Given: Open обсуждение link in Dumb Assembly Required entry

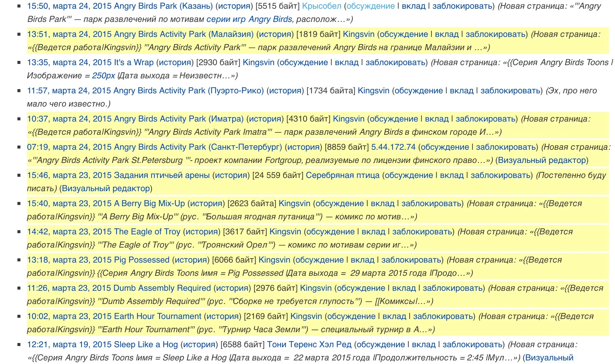Looking at the screenshot, I should (x=361, y=288).
